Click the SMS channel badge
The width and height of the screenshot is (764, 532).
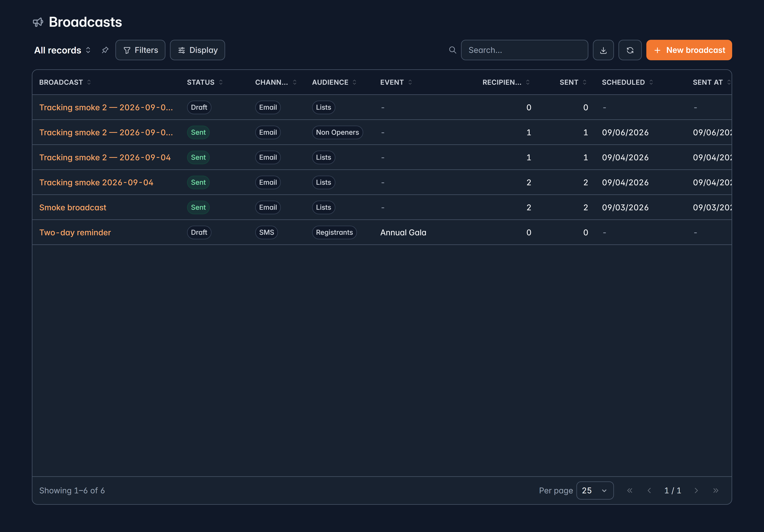(267, 232)
